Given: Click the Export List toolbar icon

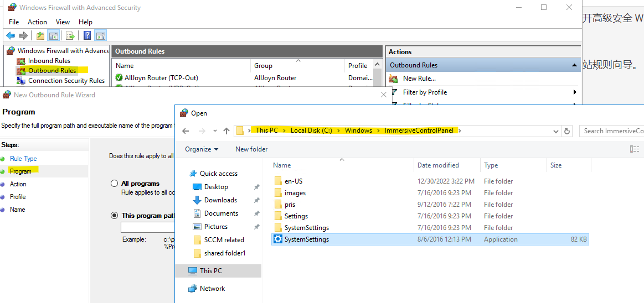Looking at the screenshot, I should point(71,36).
